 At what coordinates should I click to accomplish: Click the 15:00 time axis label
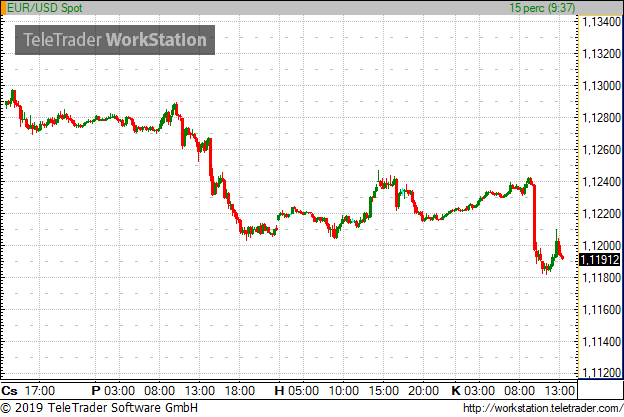pyautogui.click(x=384, y=391)
